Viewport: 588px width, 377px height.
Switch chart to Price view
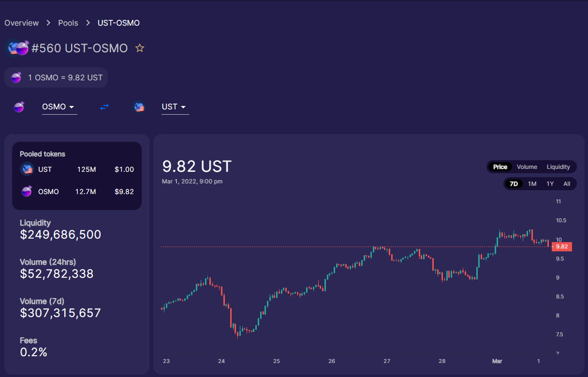point(500,167)
